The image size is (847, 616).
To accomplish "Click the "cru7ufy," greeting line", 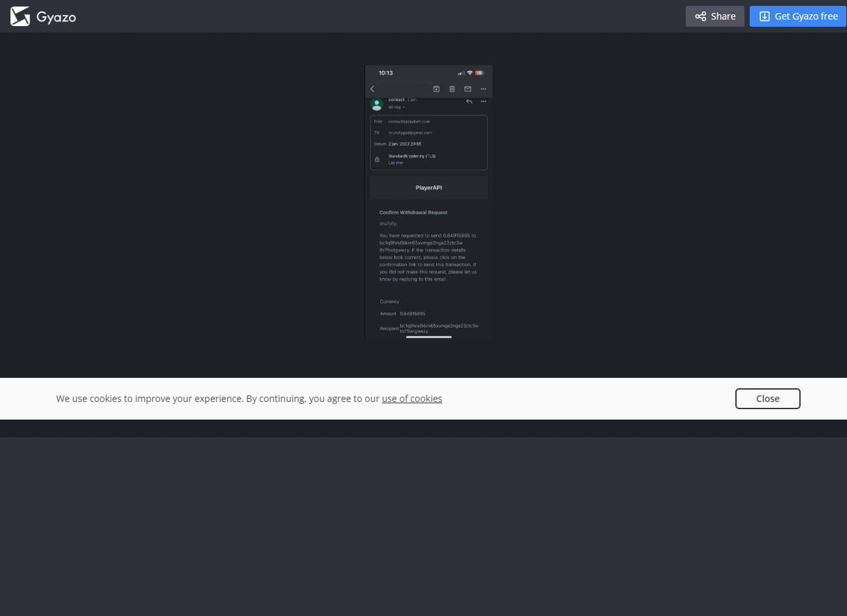I will [x=388, y=223].
